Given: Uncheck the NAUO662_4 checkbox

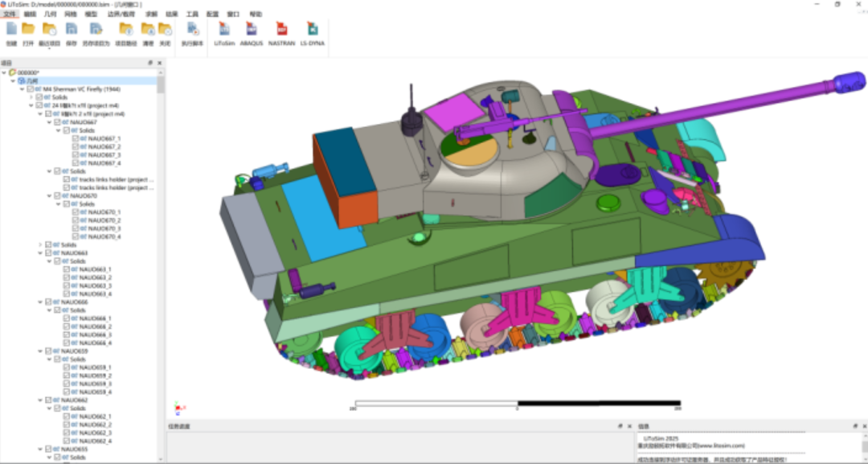Looking at the screenshot, I should tap(67, 441).
